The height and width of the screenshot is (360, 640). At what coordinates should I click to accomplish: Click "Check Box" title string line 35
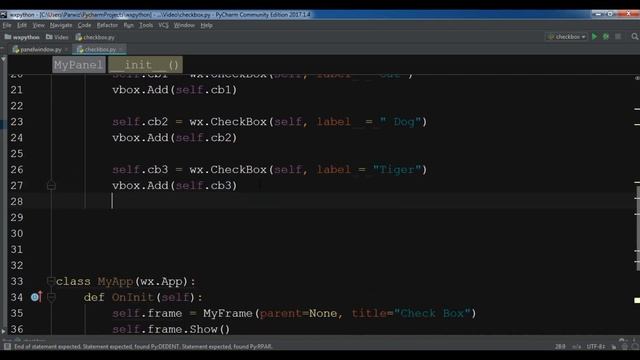coord(432,313)
